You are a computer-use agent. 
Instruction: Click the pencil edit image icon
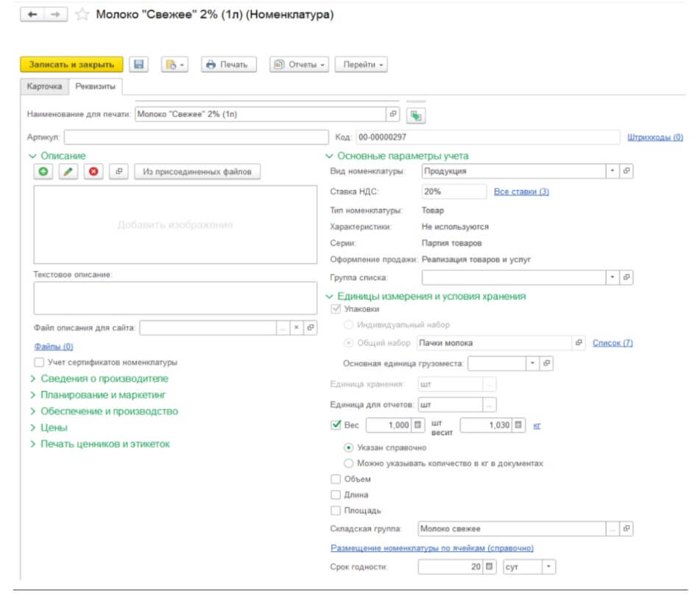coord(68,172)
